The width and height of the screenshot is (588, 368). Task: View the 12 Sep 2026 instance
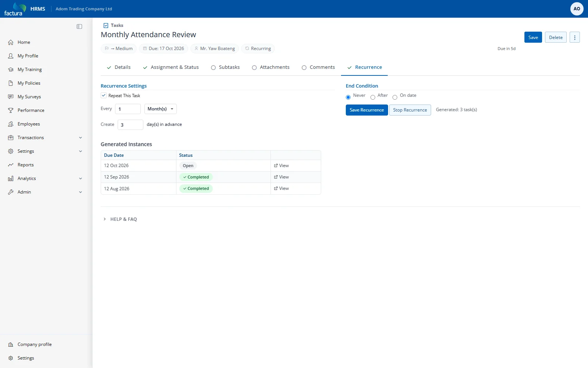click(282, 177)
